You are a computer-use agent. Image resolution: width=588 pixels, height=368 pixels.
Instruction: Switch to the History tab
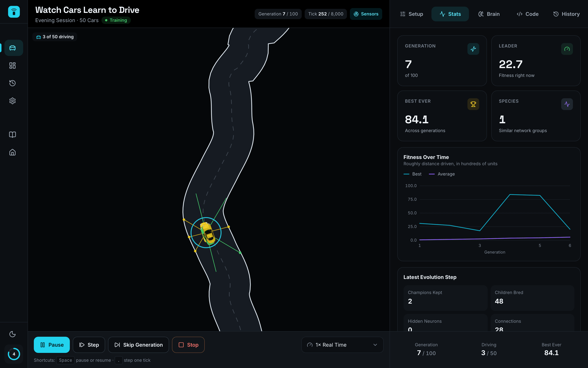tap(566, 14)
